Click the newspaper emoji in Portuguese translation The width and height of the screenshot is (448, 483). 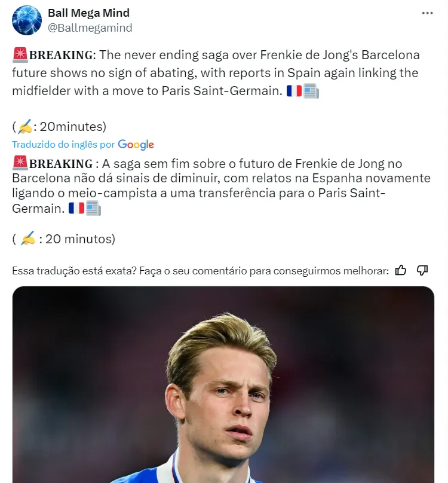pos(93,209)
